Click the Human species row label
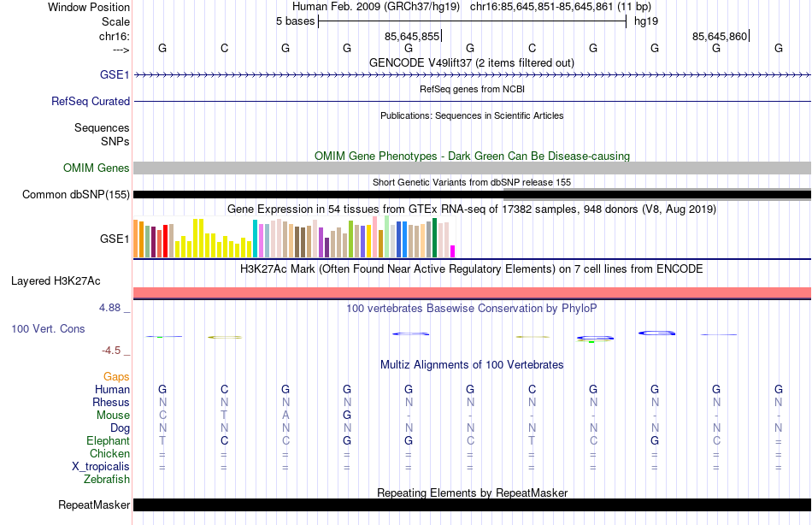 tap(112, 389)
